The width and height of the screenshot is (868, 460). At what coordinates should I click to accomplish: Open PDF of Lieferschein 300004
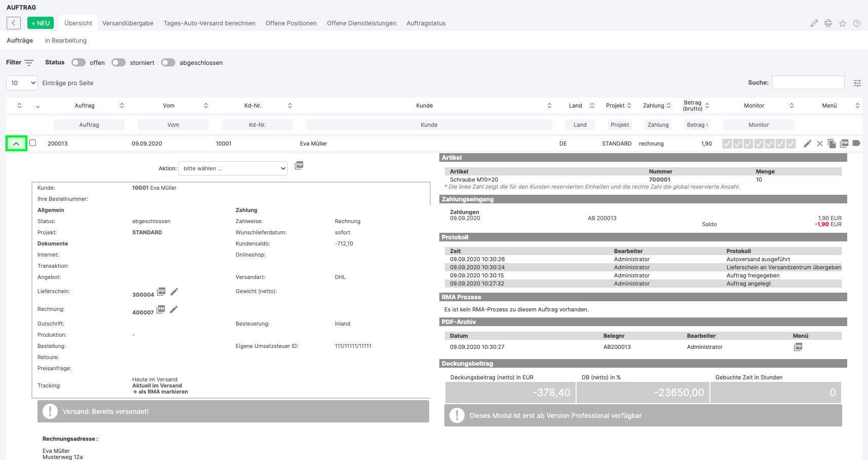click(161, 292)
